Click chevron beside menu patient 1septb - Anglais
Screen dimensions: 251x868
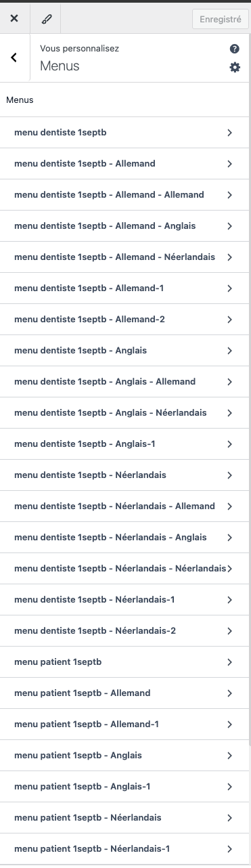click(x=230, y=756)
